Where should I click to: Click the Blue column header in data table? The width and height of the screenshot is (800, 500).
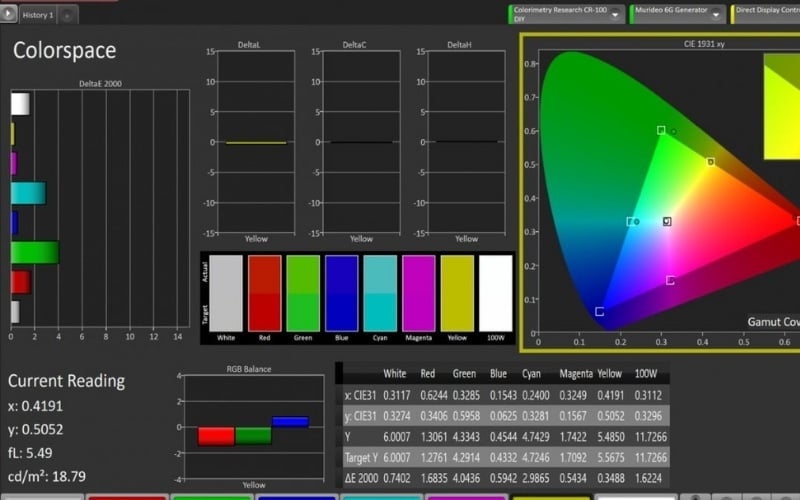(x=498, y=373)
